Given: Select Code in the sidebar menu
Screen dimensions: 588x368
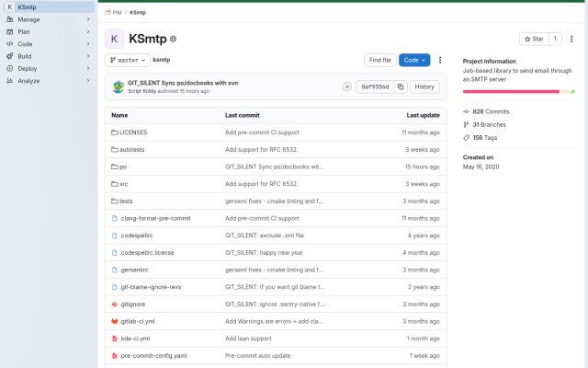Looking at the screenshot, I should click(49, 44).
